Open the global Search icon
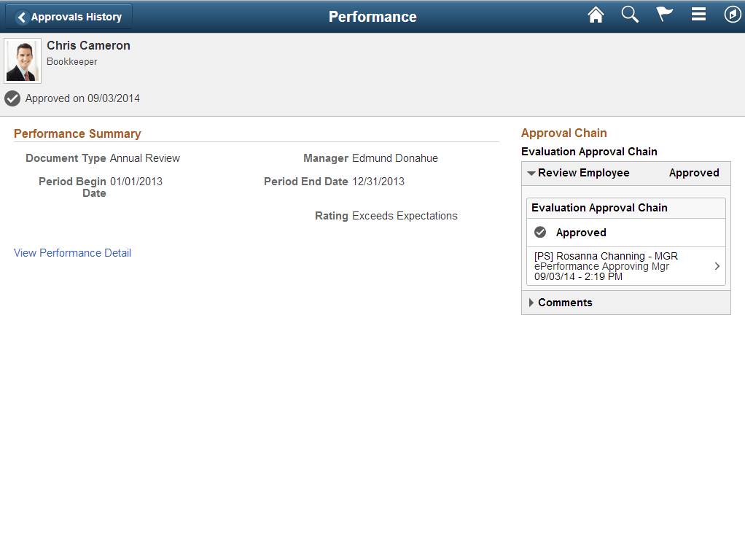745x560 pixels. tap(630, 15)
